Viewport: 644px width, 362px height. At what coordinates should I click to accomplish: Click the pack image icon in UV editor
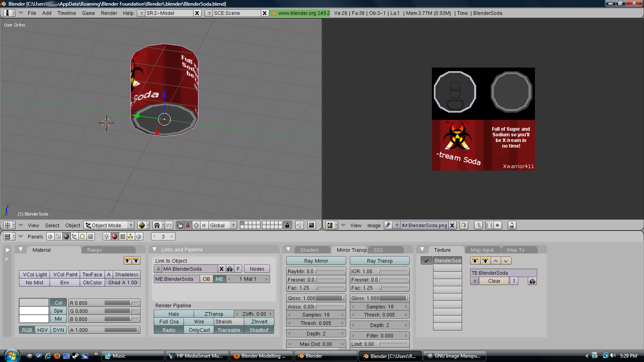point(464,225)
